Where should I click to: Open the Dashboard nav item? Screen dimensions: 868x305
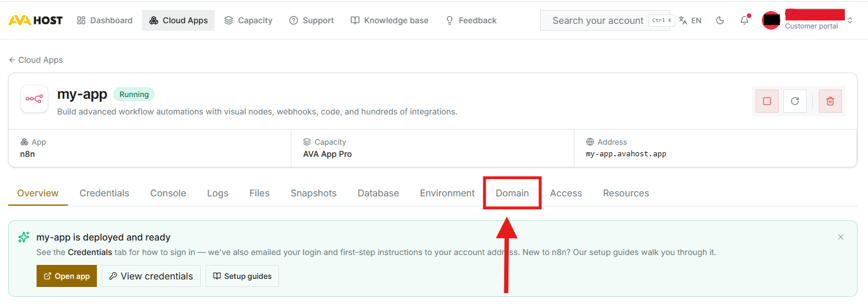coord(104,20)
